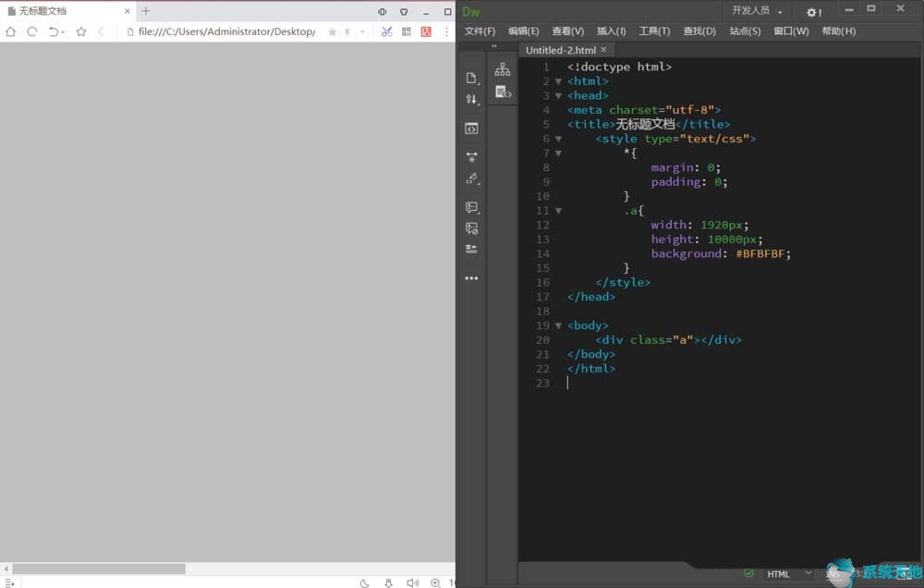Collapse the .a rule at line 11

pyautogui.click(x=558, y=211)
